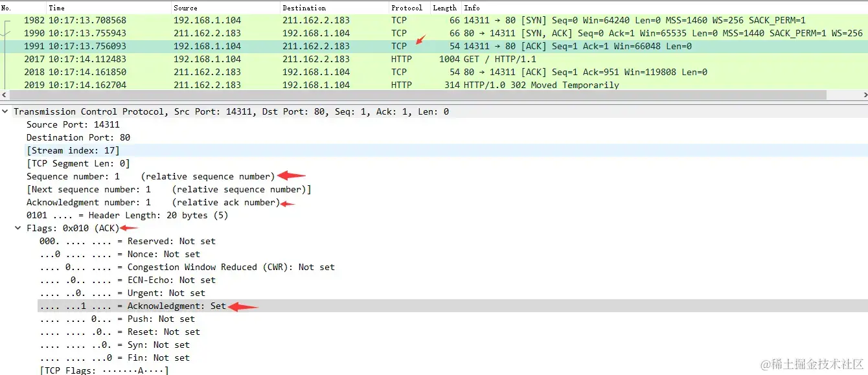Image resolution: width=868 pixels, height=375 pixels.
Task: Click the length value 1004 cell
Action: [450, 59]
